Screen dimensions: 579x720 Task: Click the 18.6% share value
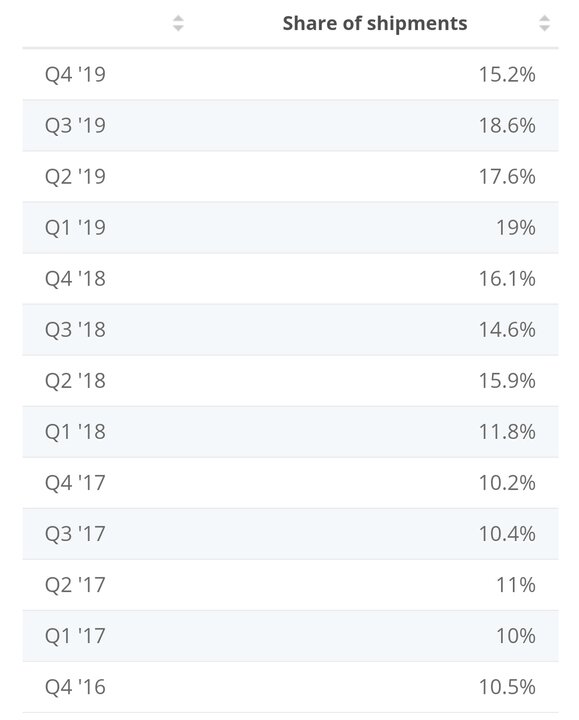(507, 125)
